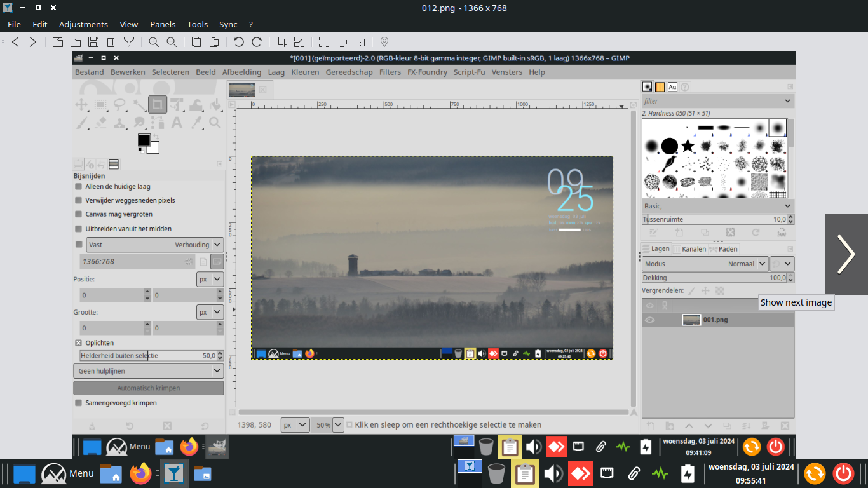This screenshot has height=488, width=868.
Task: Click the 'Automatisch krimpen' button
Action: click(149, 388)
